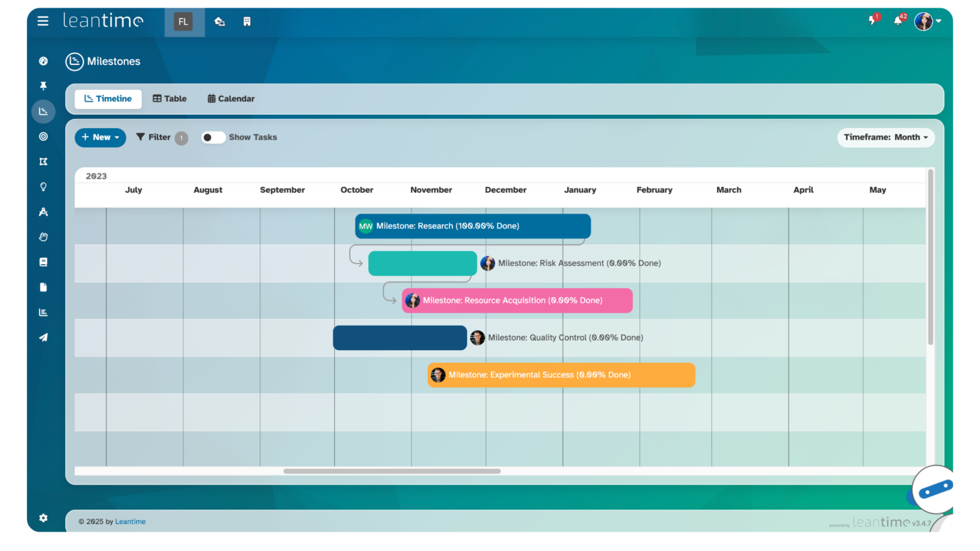
Task: Open the company building icon
Action: (247, 21)
